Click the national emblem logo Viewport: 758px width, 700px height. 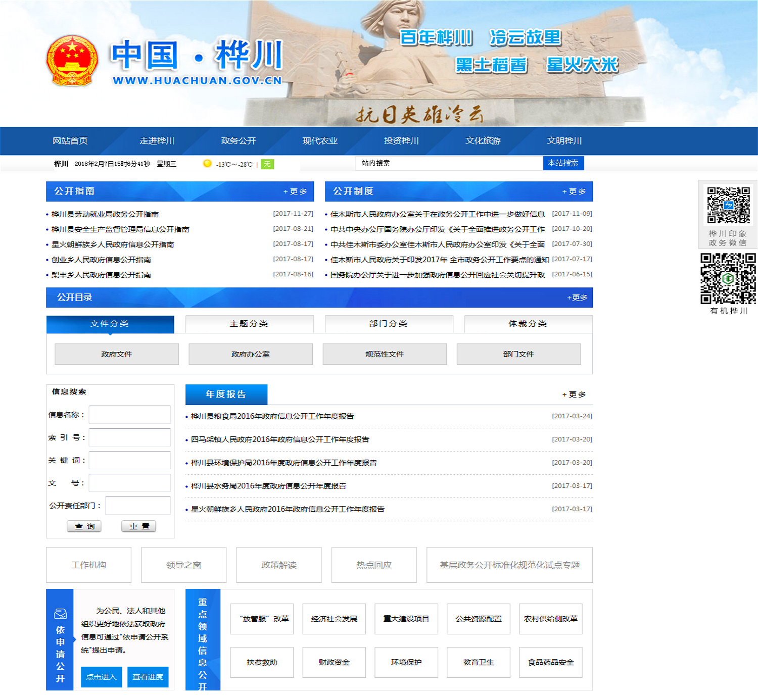click(72, 61)
